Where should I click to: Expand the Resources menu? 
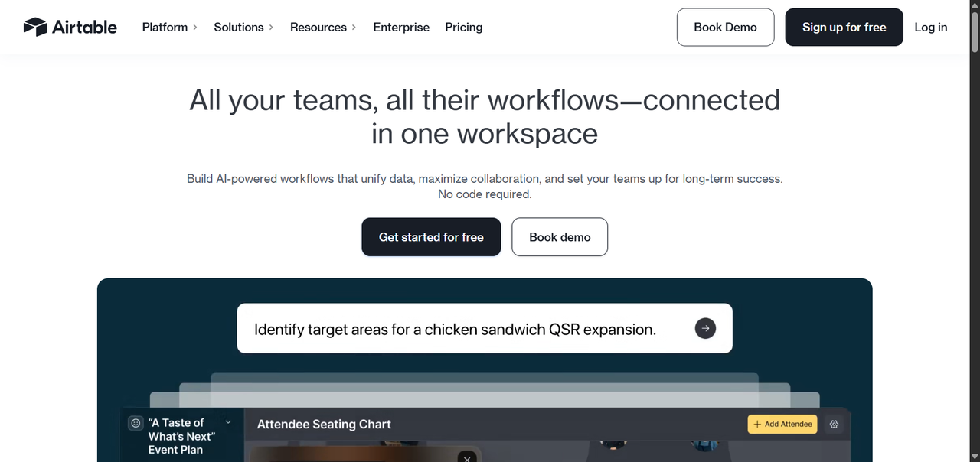coord(323,27)
